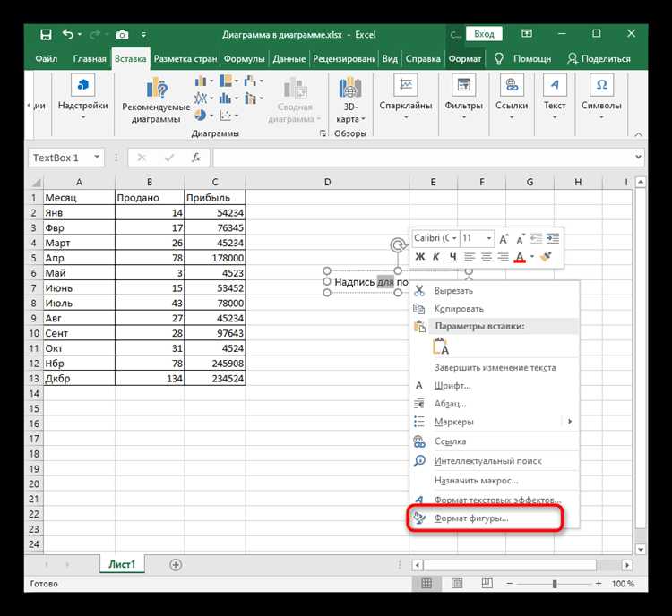Viewport: 672px width, 616px height.
Task: Open Symbols (Символы) group
Action: [x=601, y=98]
